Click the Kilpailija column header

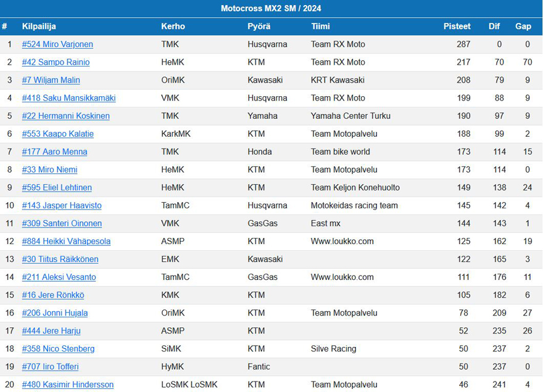(39, 27)
